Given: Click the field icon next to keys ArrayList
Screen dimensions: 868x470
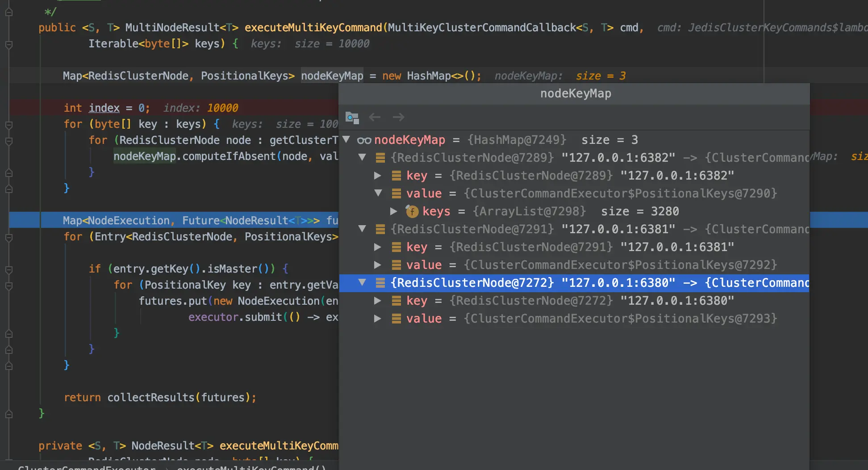Looking at the screenshot, I should coord(412,211).
